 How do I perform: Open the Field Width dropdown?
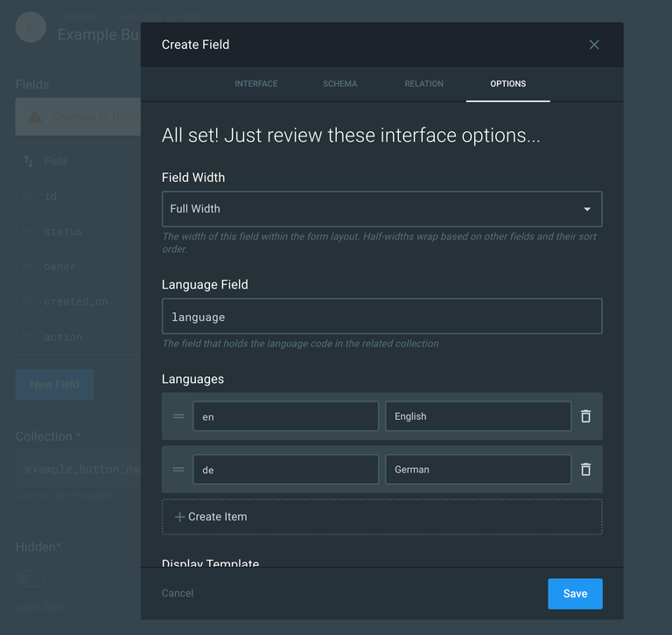tap(381, 209)
